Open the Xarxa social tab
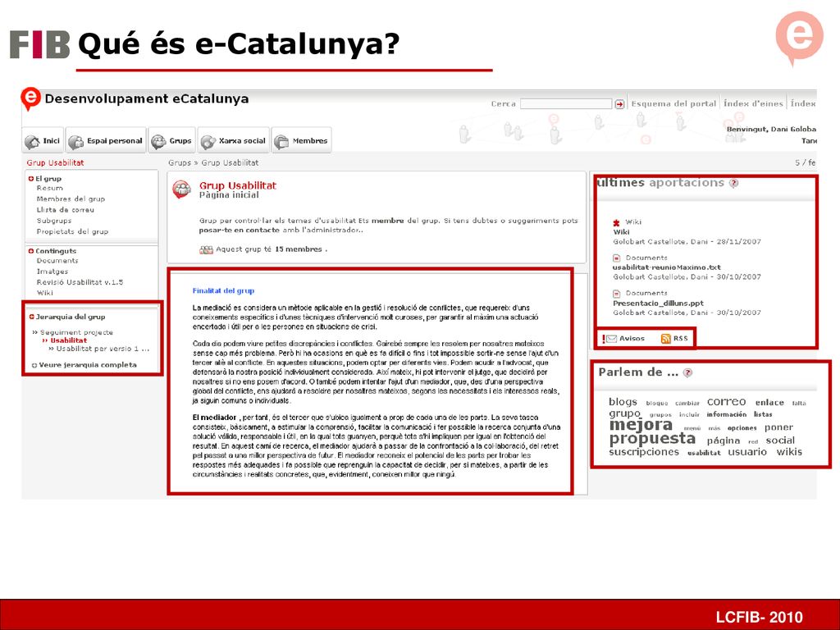 pos(233,140)
